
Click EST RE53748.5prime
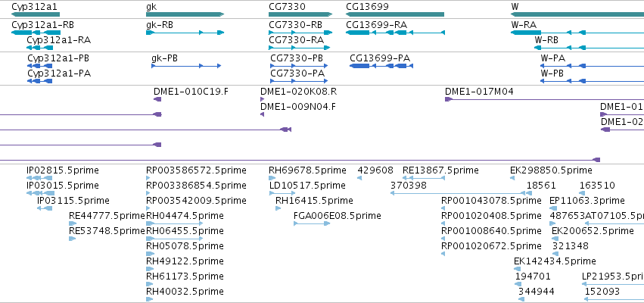click(73, 239)
